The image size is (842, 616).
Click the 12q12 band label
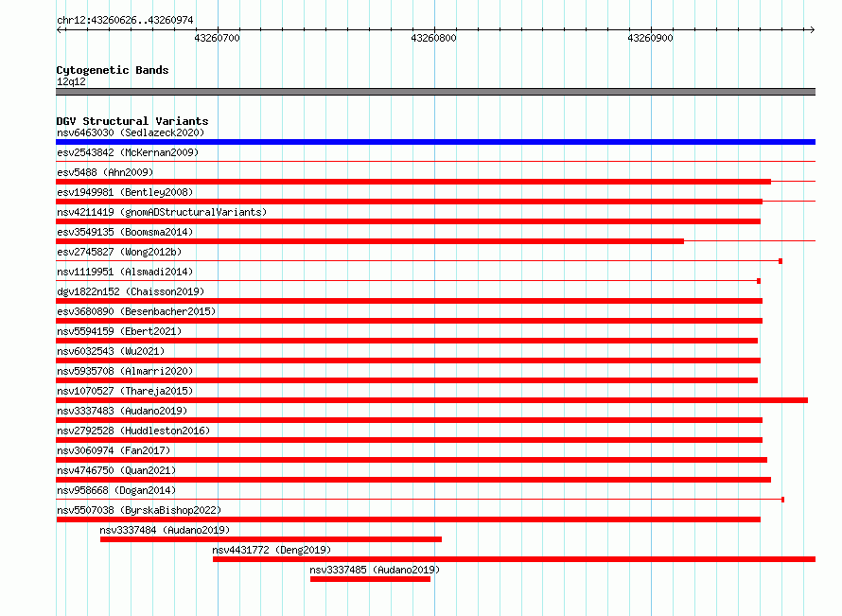[x=71, y=81]
